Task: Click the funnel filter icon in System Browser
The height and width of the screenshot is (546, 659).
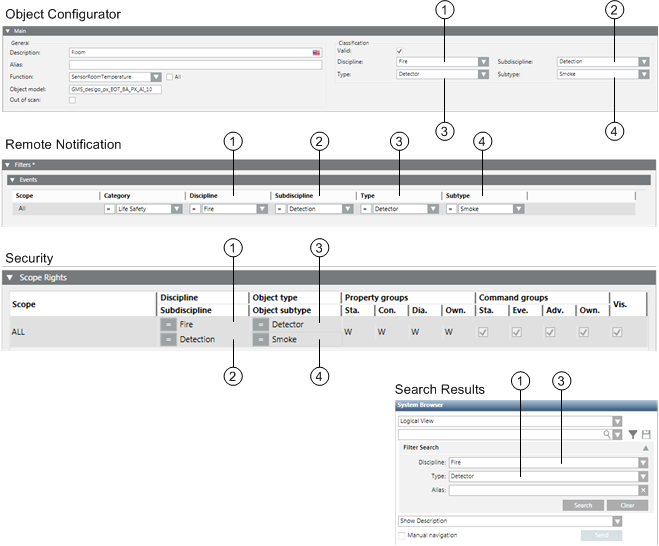Action: click(x=632, y=435)
